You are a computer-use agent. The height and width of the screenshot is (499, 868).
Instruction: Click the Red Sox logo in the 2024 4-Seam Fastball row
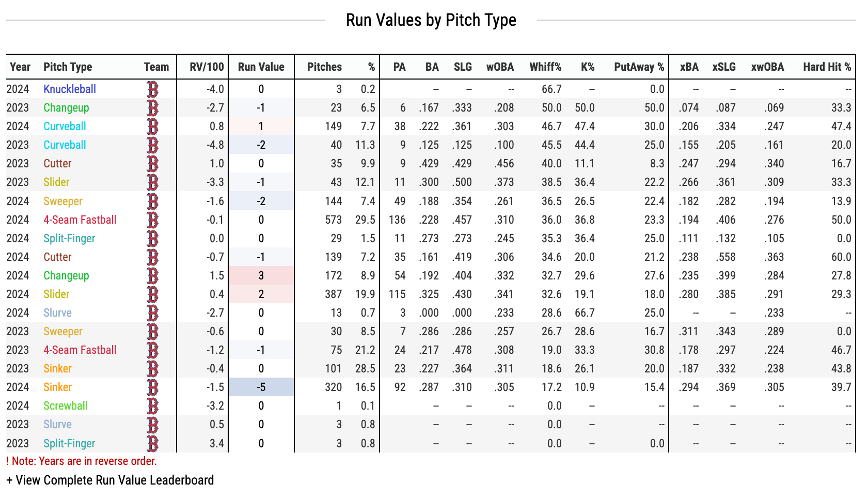(152, 220)
